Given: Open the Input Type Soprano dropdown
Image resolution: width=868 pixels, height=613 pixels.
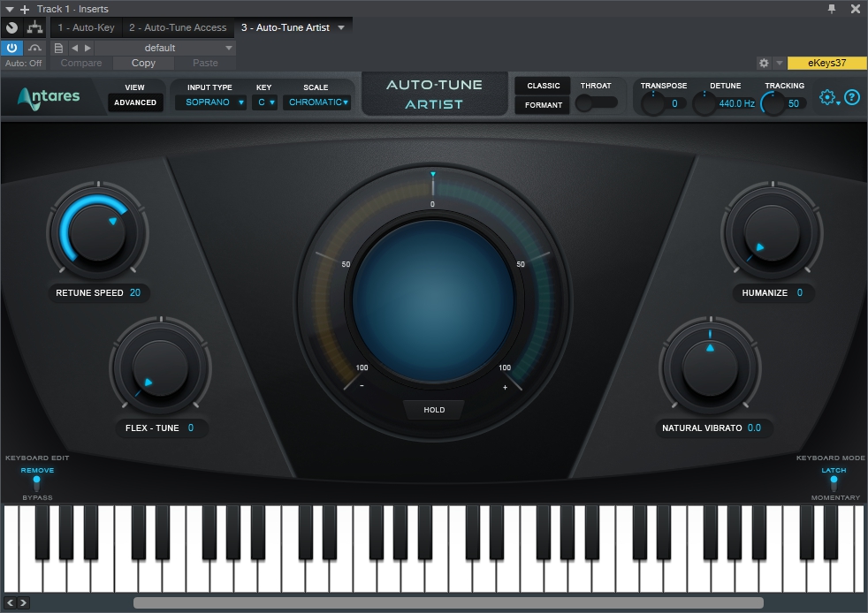Looking at the screenshot, I should [210, 102].
